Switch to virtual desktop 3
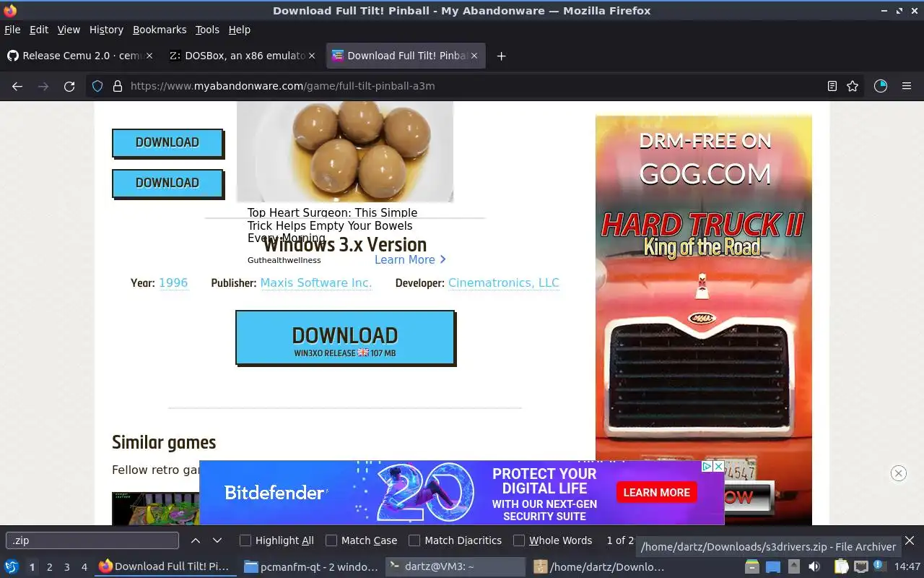Screen dimensions: 924x578 pyautogui.click(x=67, y=567)
